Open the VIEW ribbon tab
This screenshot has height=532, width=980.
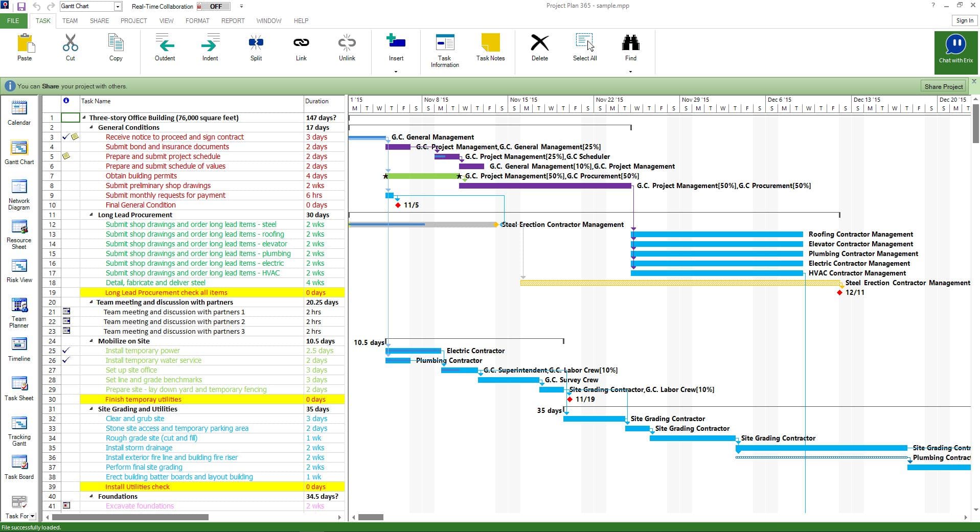[x=166, y=21]
